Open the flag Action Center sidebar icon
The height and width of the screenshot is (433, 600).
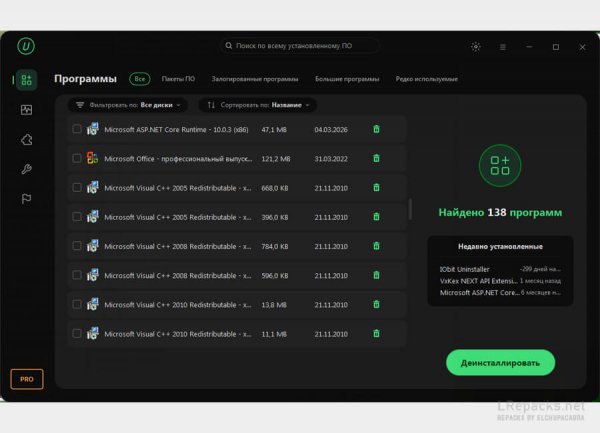(26, 199)
